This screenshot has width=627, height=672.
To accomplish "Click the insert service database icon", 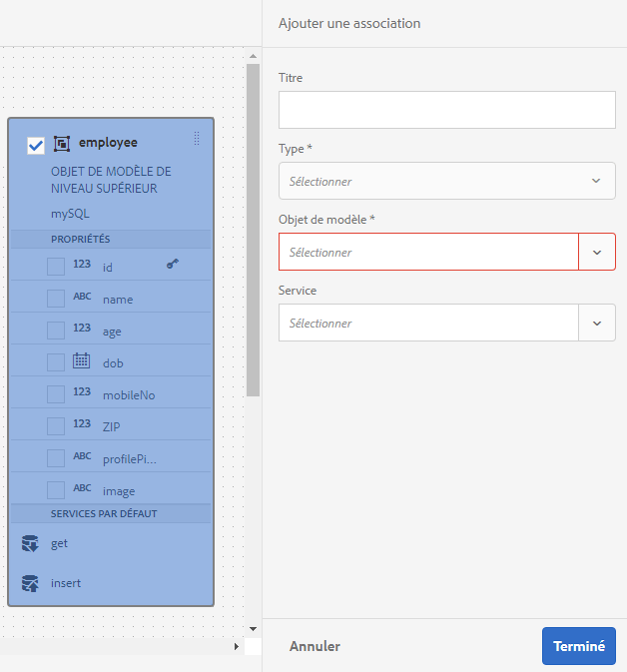I will (x=30, y=583).
